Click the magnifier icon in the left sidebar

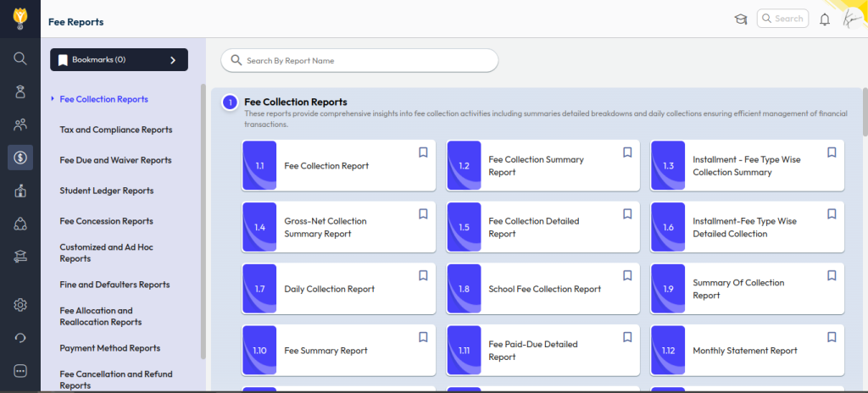[x=20, y=58]
